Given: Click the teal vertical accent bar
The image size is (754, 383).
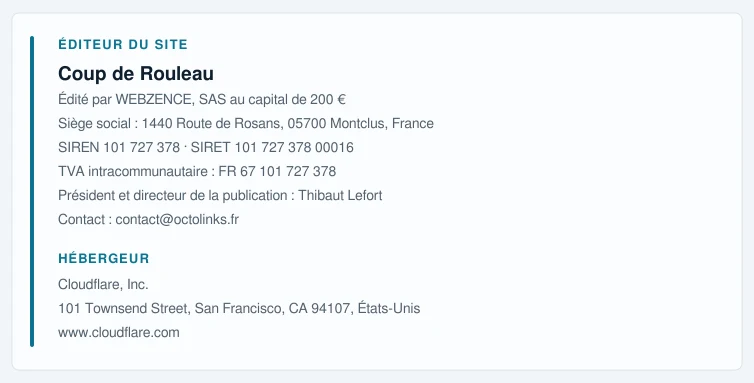Looking at the screenshot, I should (32, 192).
